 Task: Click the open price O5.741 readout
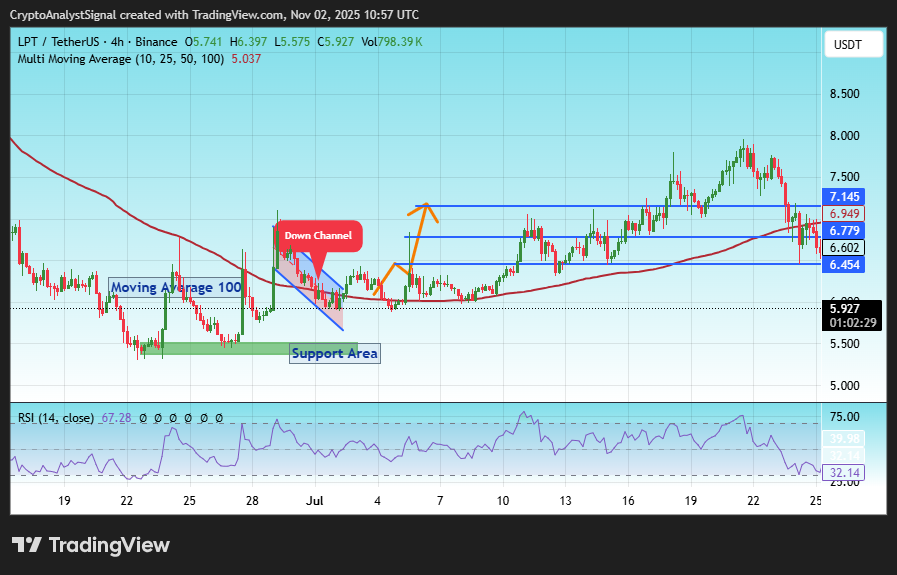pyautogui.click(x=203, y=42)
